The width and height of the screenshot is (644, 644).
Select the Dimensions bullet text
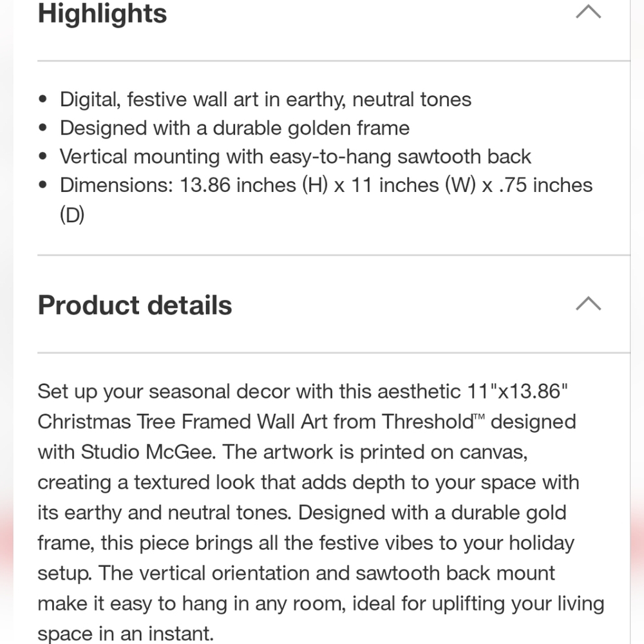[x=326, y=200]
